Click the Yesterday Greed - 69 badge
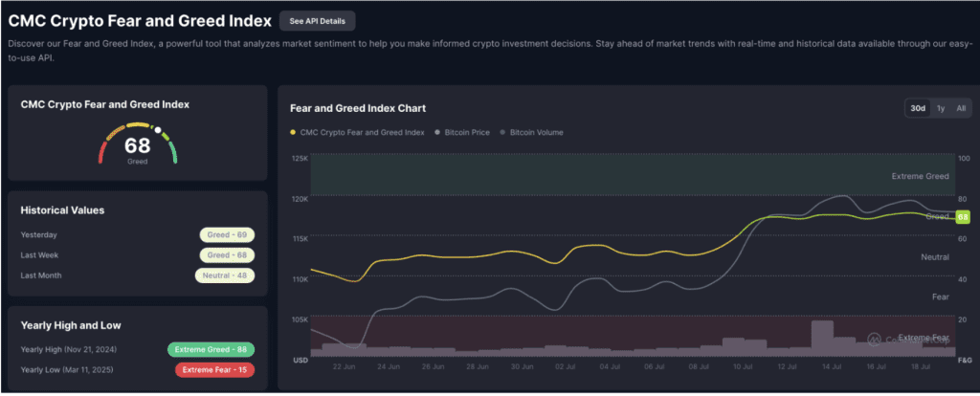Viewport: 980px width, 396px height. click(x=227, y=235)
